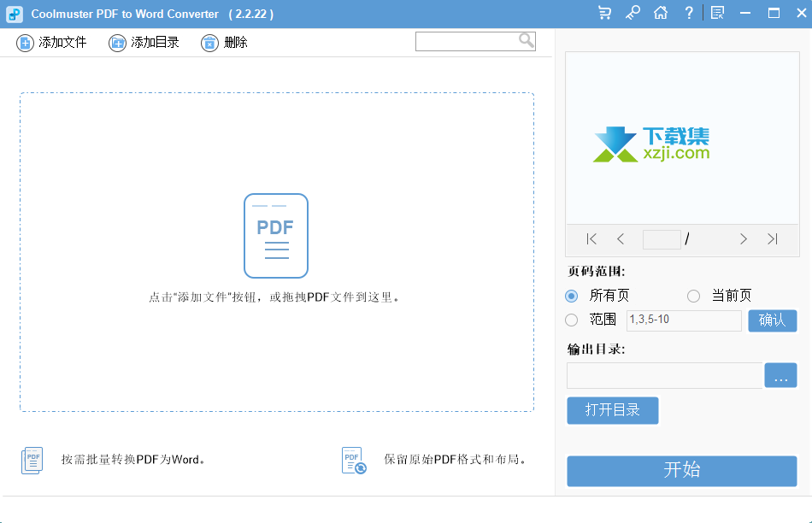Click the feedback form icon in title bar
Viewport: 812px width, 523px height.
(x=717, y=13)
